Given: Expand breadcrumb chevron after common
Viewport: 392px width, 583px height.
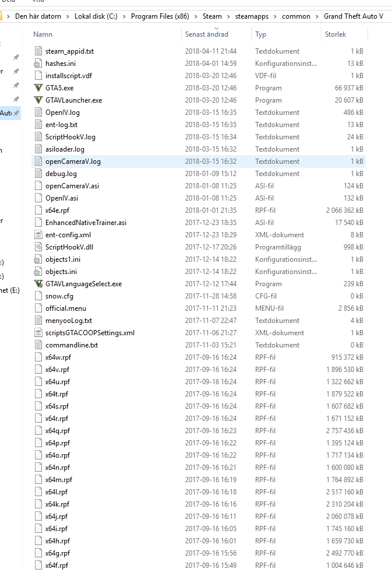Looking at the screenshot, I should 317,16.
